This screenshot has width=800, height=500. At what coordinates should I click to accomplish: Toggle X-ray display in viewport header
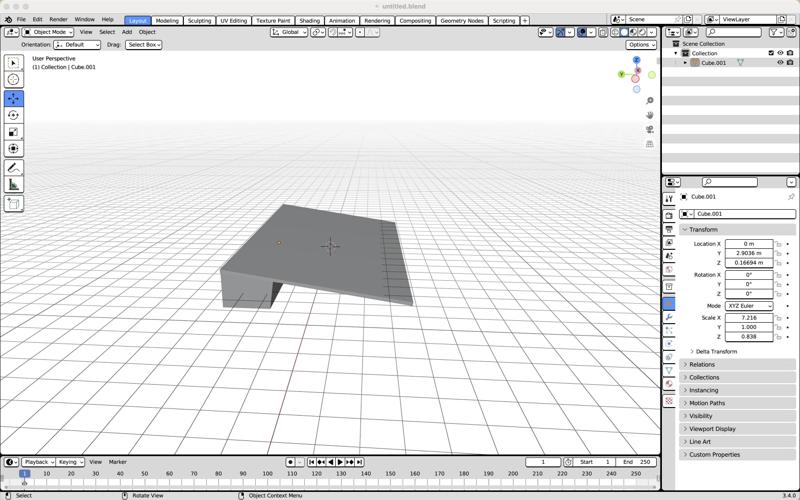603,32
